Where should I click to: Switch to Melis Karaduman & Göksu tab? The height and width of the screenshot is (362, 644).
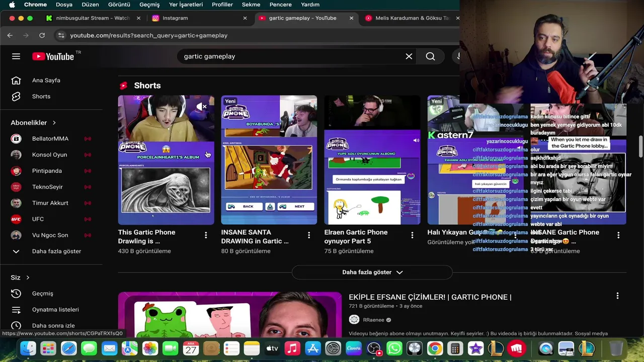coord(412,18)
